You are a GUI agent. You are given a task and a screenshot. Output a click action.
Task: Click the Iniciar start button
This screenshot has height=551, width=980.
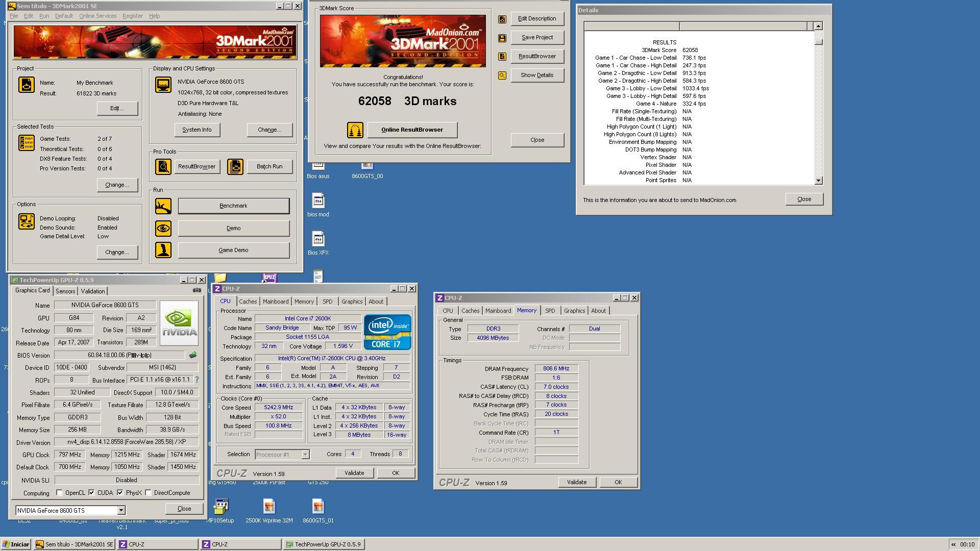pos(16,544)
